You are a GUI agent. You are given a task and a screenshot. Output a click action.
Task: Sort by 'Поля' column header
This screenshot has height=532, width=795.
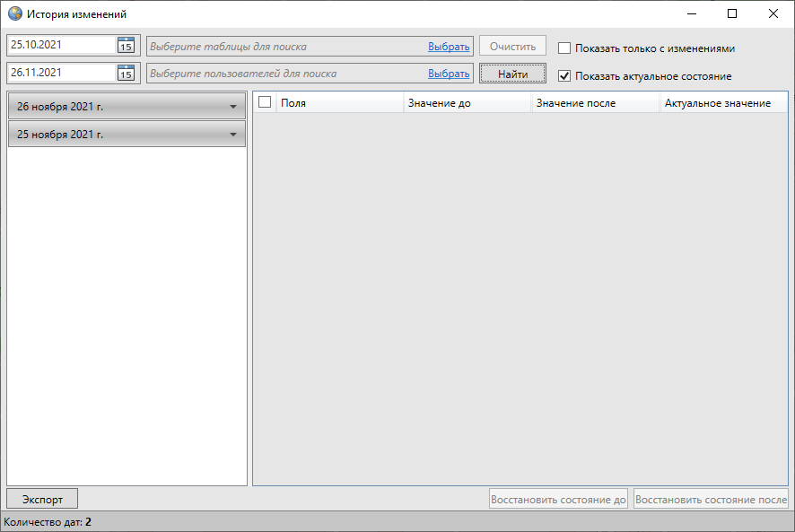point(339,103)
